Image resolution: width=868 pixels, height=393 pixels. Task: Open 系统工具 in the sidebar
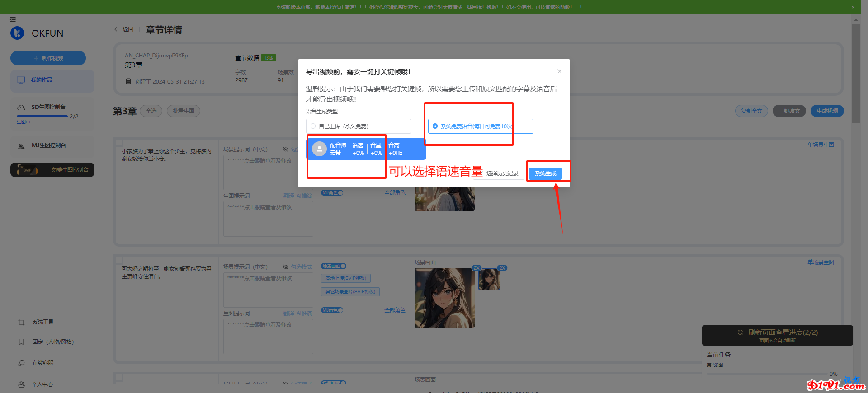point(43,322)
